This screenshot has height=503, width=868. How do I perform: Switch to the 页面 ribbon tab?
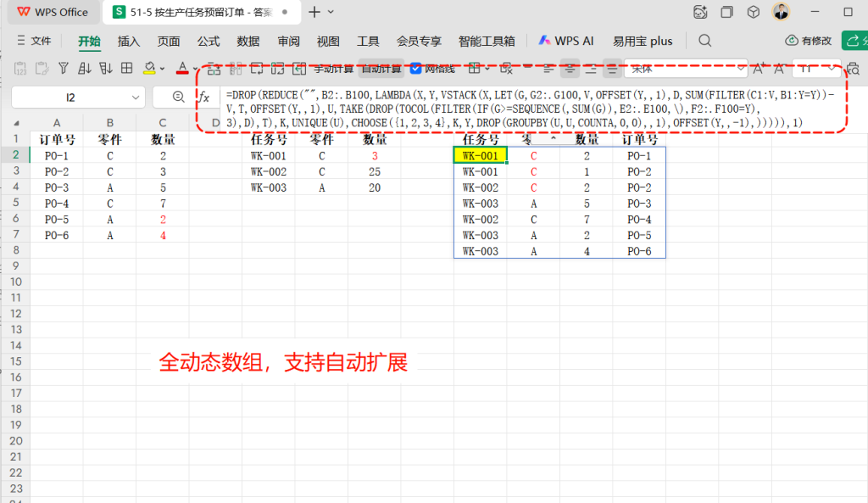click(169, 41)
